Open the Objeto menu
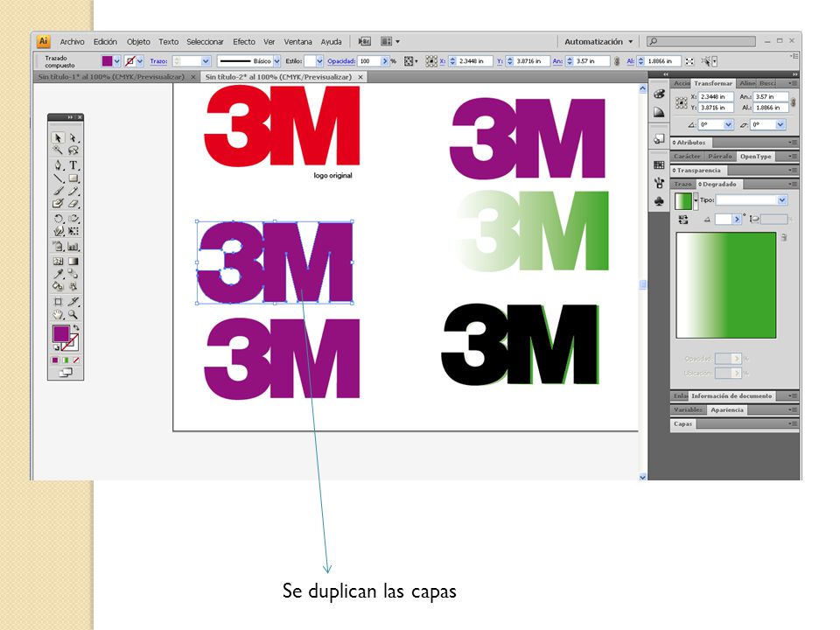Viewport: 840px width, 630px height. click(x=138, y=42)
